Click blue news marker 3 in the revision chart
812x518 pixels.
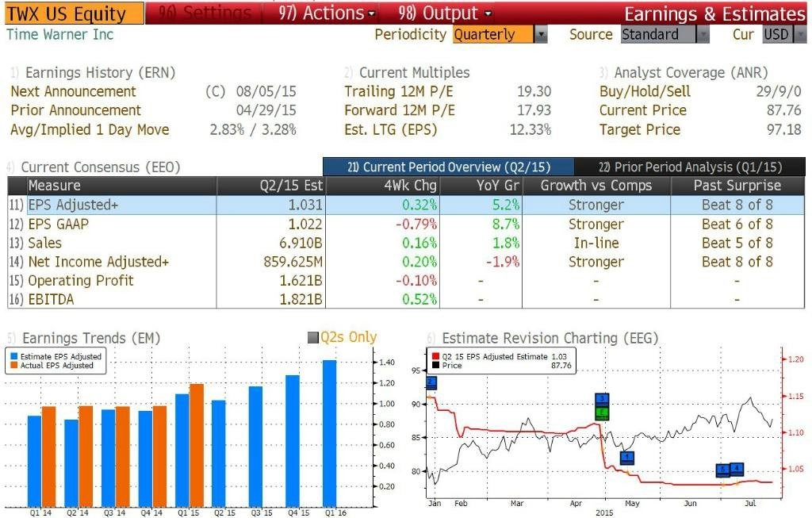[602, 399]
